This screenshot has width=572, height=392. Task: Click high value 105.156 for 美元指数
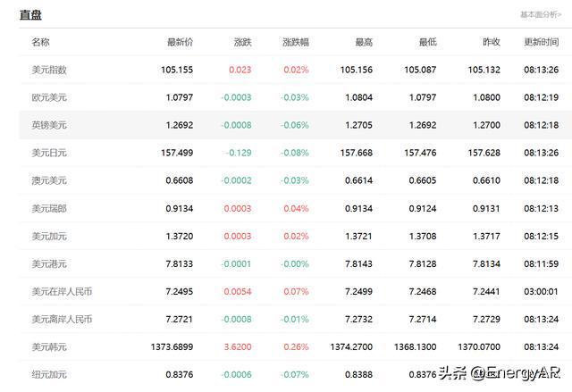[x=357, y=70]
